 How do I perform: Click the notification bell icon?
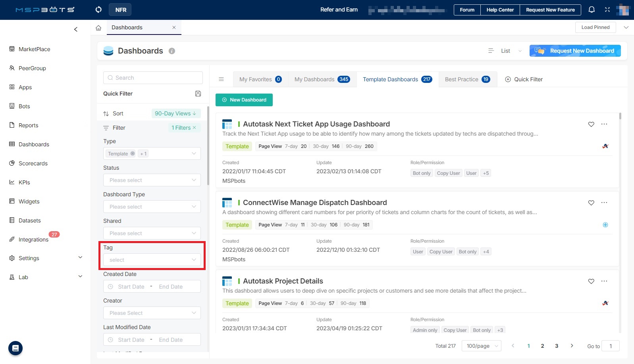(x=592, y=10)
